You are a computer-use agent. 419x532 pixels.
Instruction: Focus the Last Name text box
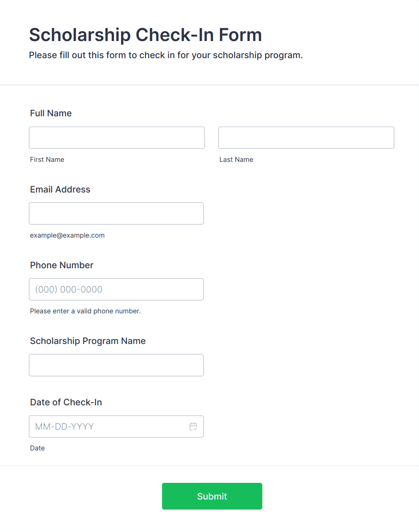coord(306,138)
